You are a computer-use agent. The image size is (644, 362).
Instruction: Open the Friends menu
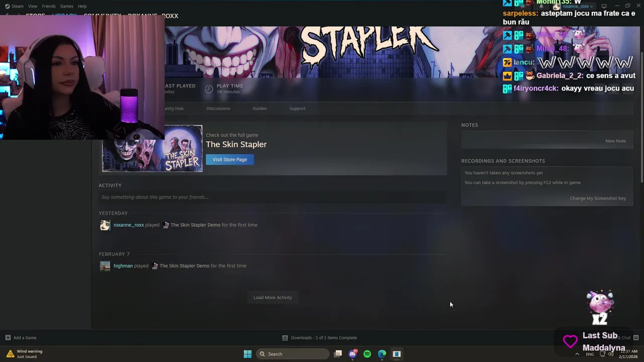click(x=49, y=6)
